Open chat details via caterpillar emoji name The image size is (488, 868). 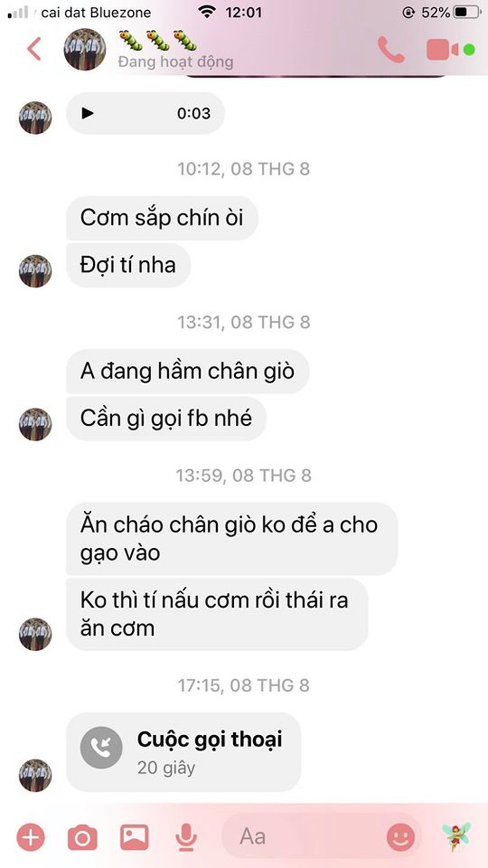pyautogui.click(x=158, y=40)
